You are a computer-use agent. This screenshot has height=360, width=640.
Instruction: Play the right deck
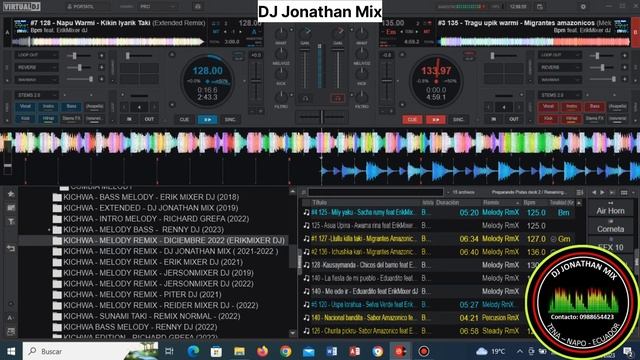pyautogui.click(x=436, y=120)
